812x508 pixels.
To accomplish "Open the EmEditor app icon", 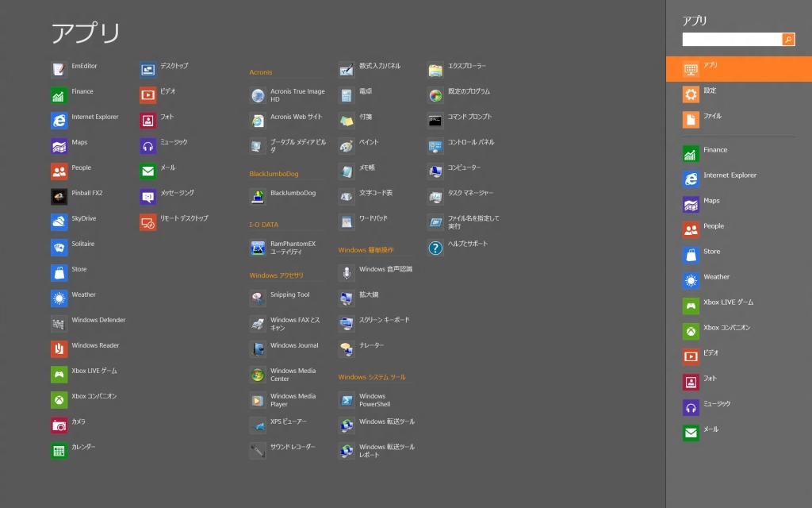I will point(59,70).
